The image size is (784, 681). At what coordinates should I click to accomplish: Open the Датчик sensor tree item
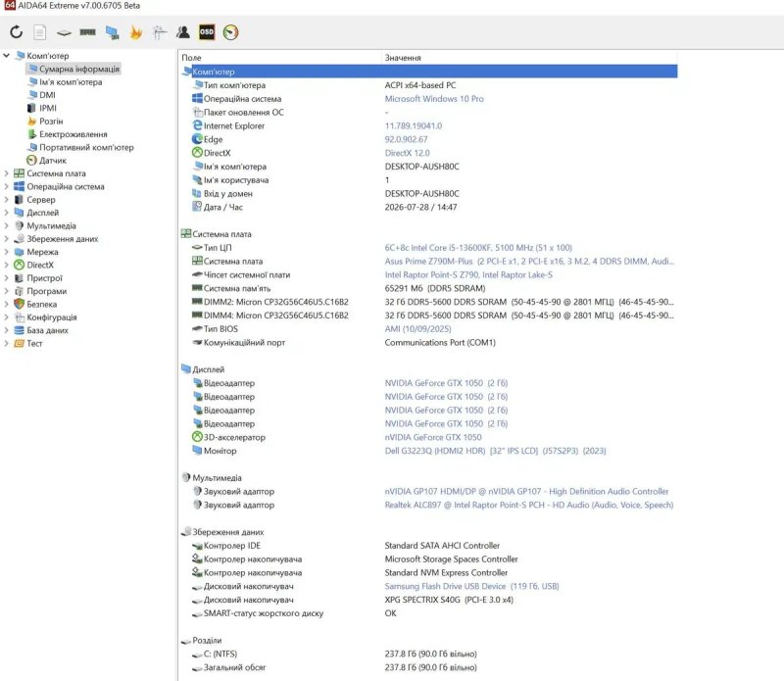point(53,161)
